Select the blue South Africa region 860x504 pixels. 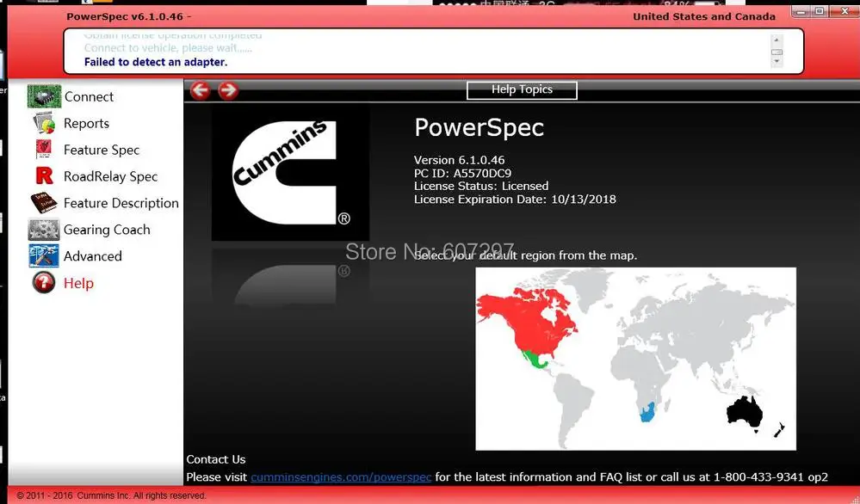pos(647,412)
